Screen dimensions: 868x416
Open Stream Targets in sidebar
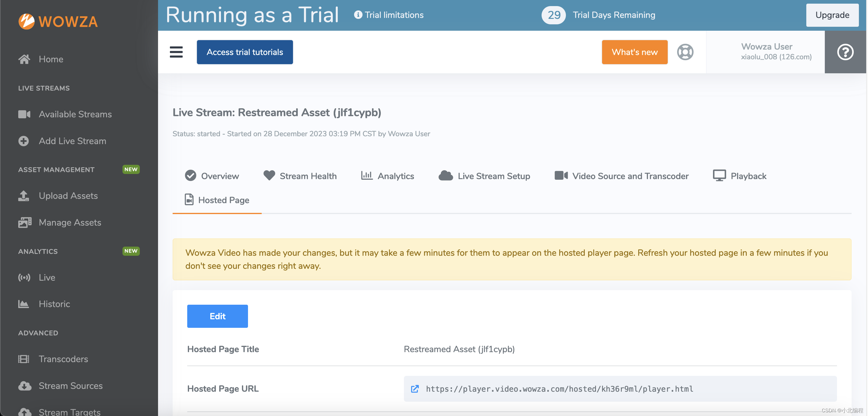pyautogui.click(x=69, y=412)
